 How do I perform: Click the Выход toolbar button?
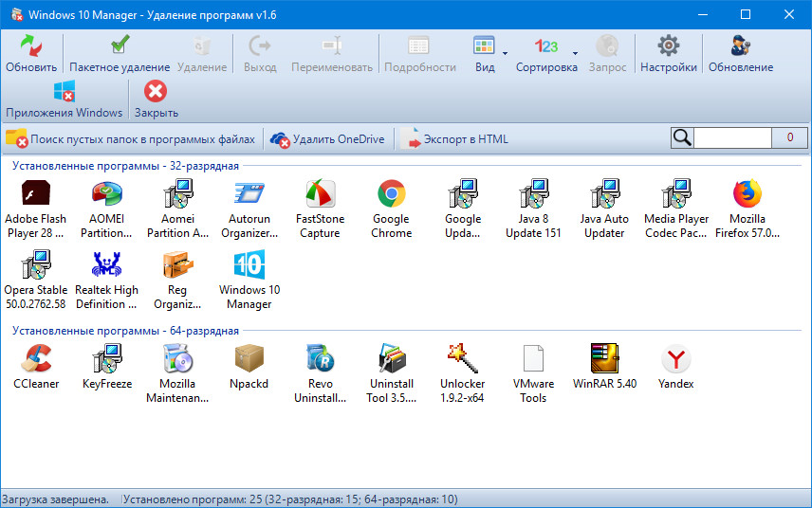pos(260,53)
